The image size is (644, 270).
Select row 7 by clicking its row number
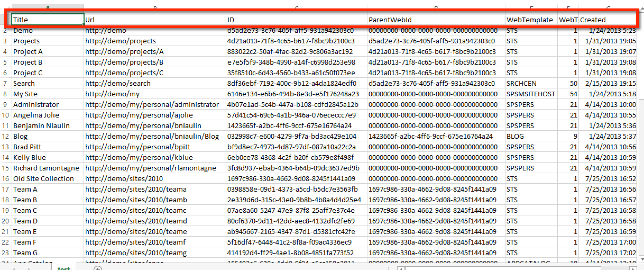[x=5, y=83]
